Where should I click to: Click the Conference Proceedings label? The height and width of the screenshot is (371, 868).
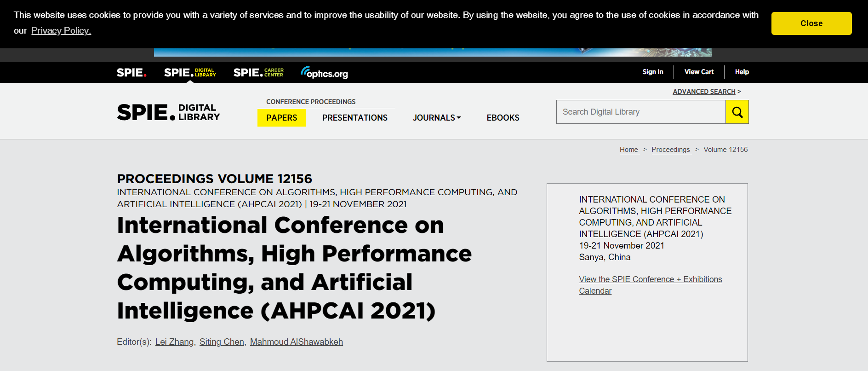(311, 102)
